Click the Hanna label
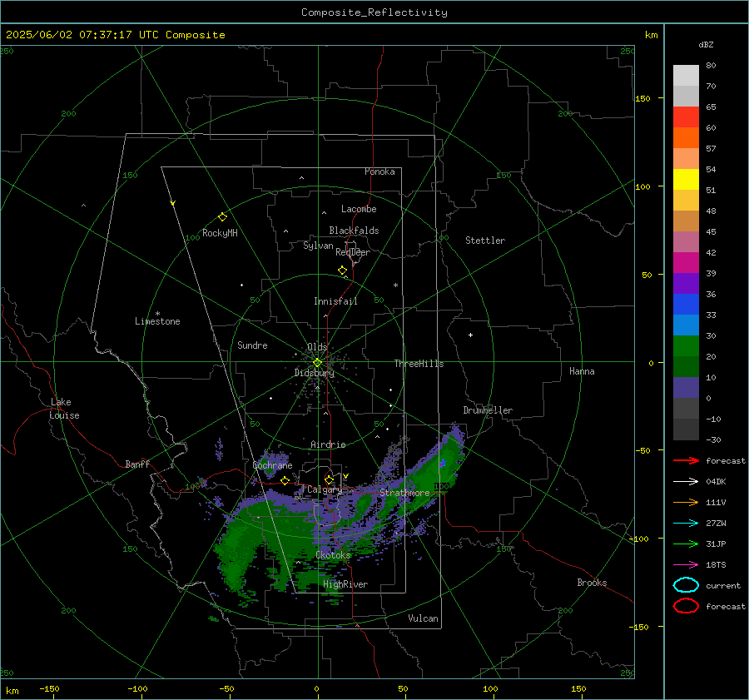This screenshot has height=700, width=749. click(582, 371)
